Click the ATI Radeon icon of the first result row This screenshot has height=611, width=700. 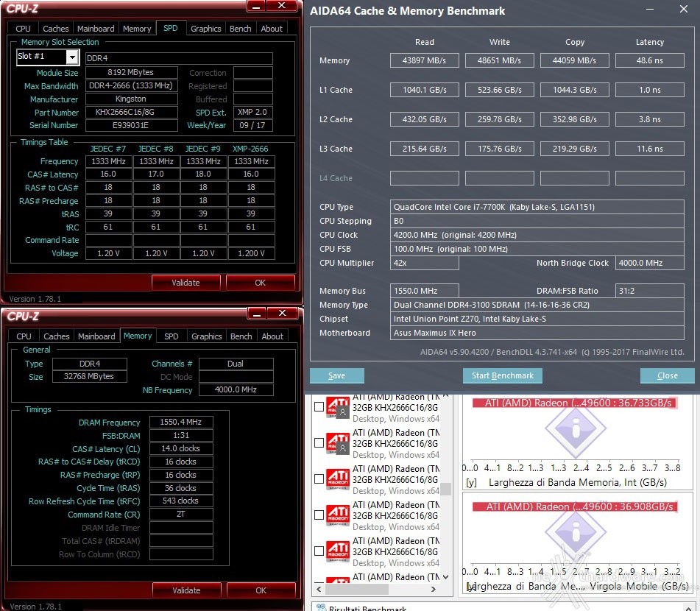pos(338,407)
